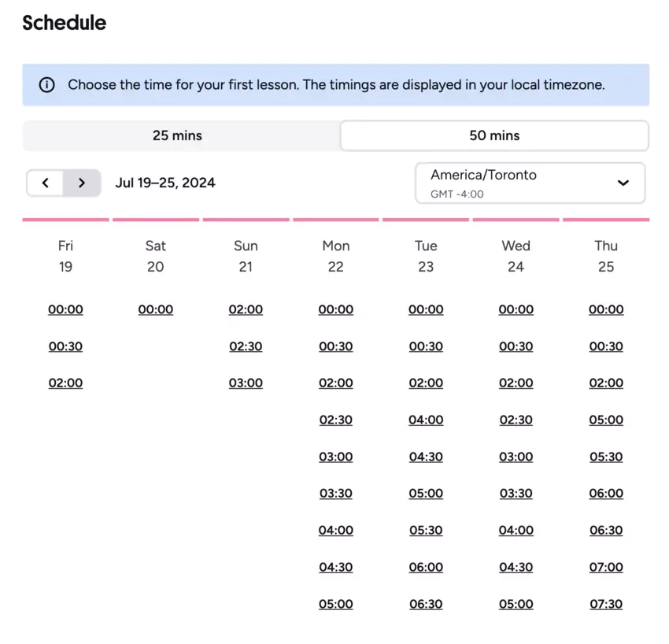This screenshot has height=644, width=669.
Task: Go to the previous week with left arrow
Action: point(45,183)
